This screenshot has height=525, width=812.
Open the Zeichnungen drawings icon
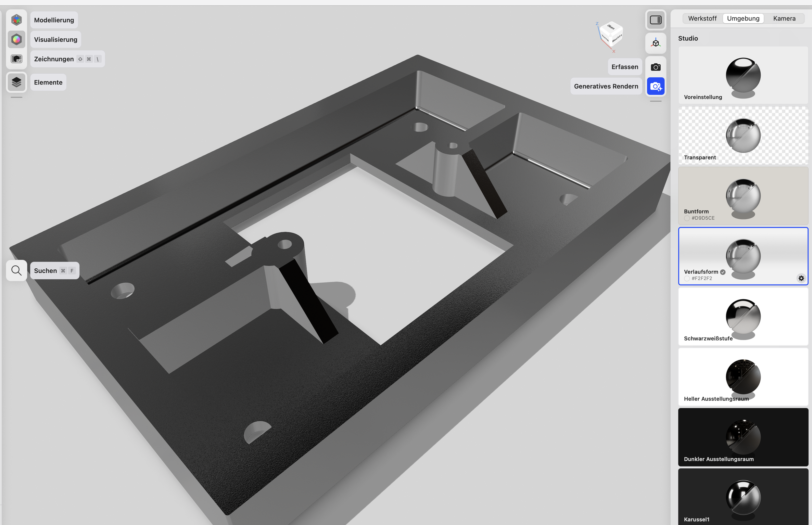click(x=16, y=58)
